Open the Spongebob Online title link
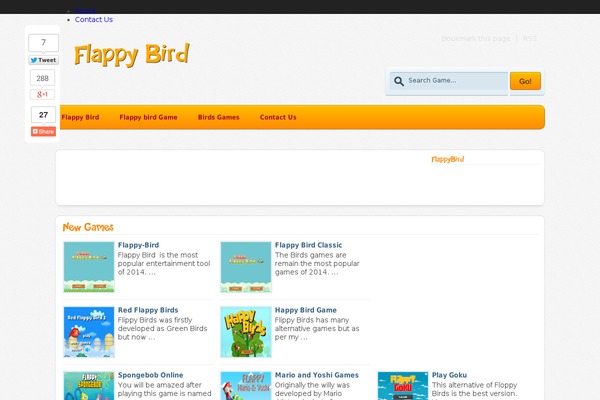 [x=150, y=375]
